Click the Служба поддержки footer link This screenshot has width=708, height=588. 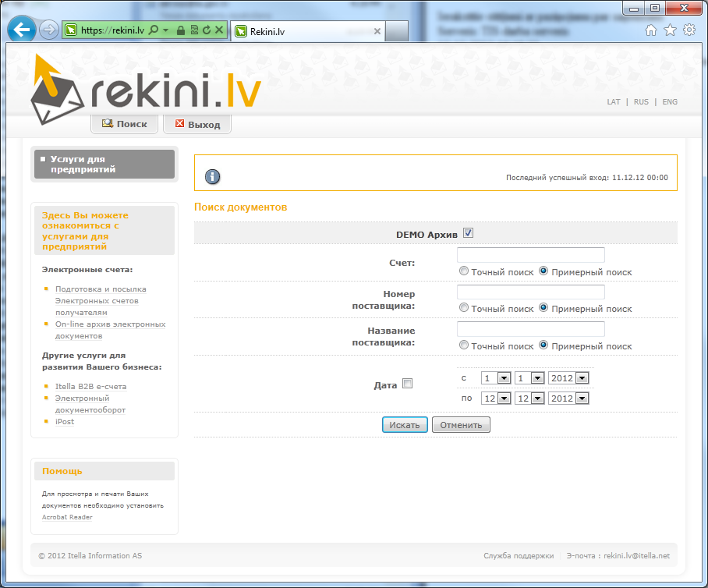coord(519,556)
